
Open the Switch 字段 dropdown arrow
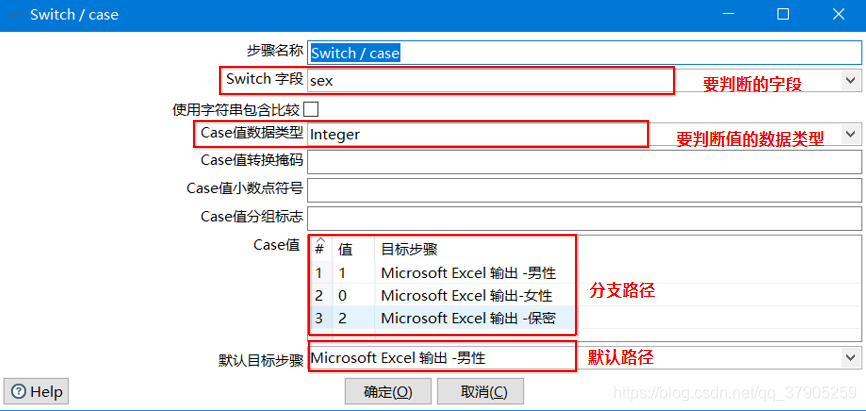coord(851,80)
